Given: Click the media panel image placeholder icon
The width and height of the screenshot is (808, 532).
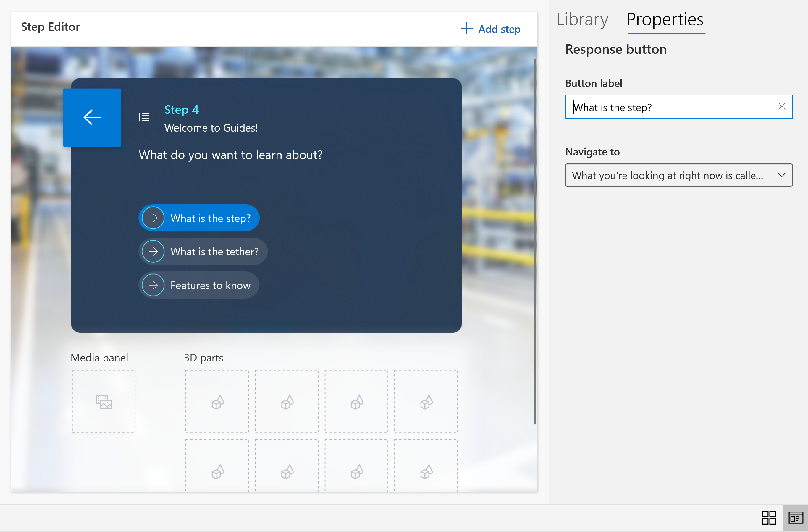Looking at the screenshot, I should click(x=105, y=401).
